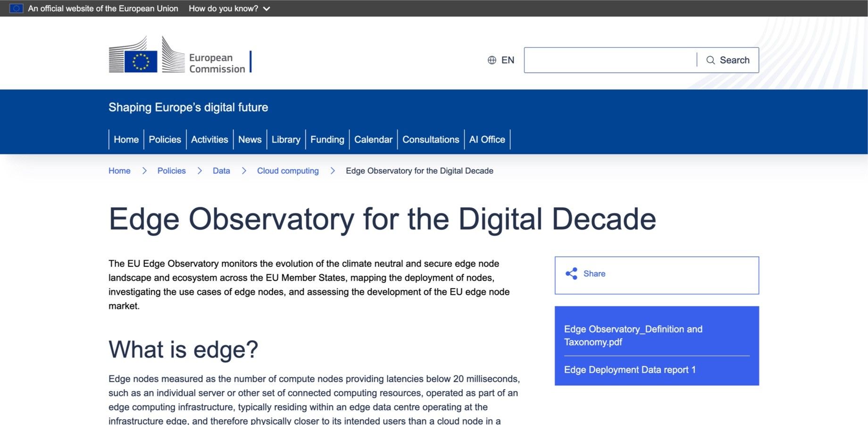This screenshot has height=425, width=868.
Task: Click 'An official website of the European Union' text
Action: pyautogui.click(x=103, y=8)
